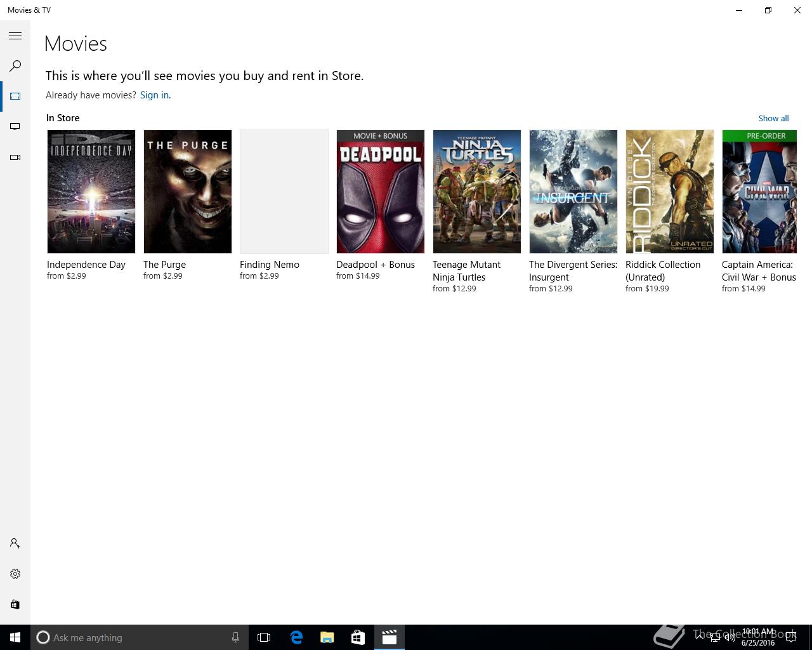Click the volume speaker tray icon
The width and height of the screenshot is (812, 650).
click(x=730, y=637)
